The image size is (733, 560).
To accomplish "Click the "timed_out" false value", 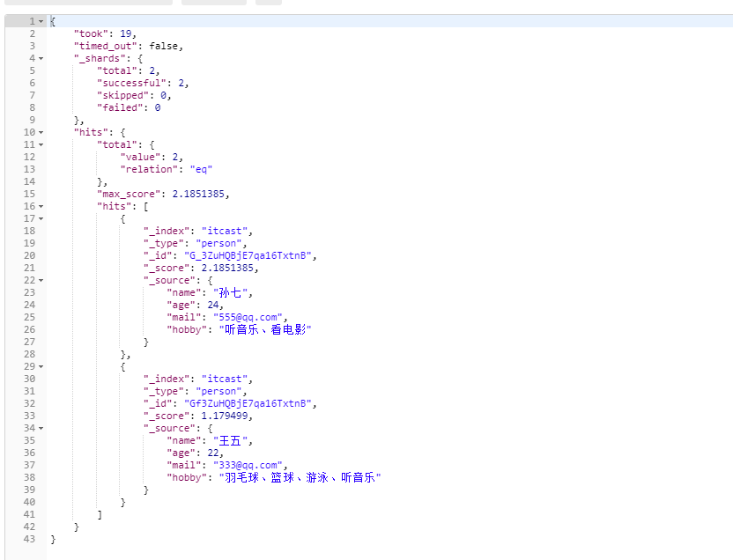I will tap(166, 46).
